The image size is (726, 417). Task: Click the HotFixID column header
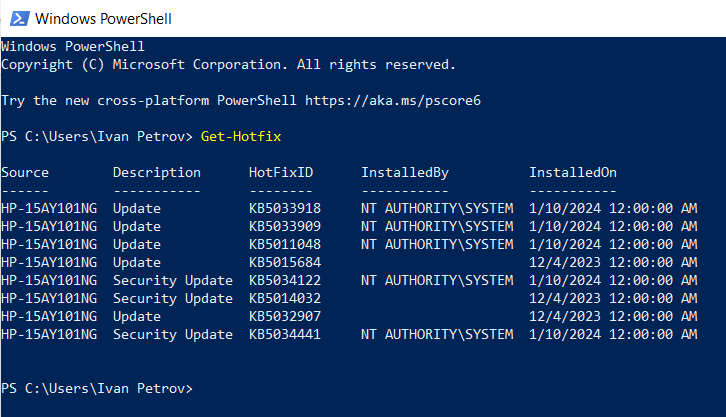coord(281,173)
